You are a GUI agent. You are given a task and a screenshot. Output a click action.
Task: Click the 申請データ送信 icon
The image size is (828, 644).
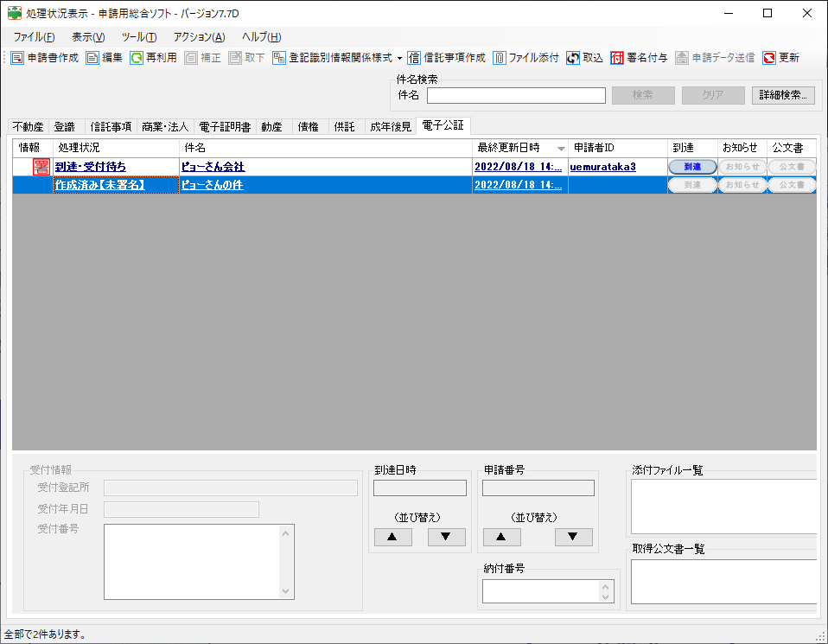click(682, 58)
